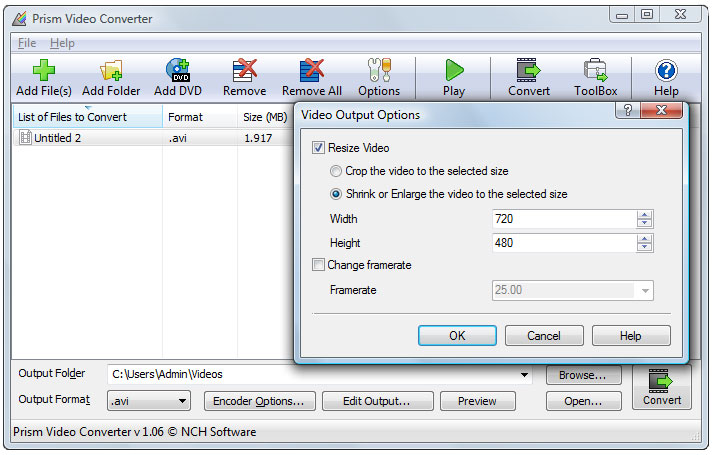Increase Height with the up spinner arrow

click(644, 239)
